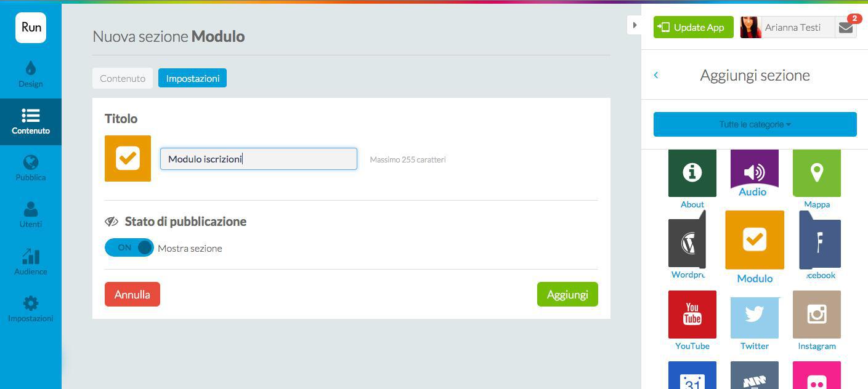Open Audience in the sidebar

pos(30,262)
